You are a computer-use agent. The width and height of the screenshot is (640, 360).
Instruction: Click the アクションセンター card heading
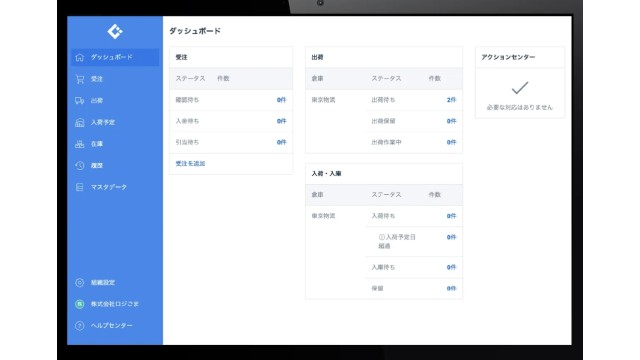508,58
